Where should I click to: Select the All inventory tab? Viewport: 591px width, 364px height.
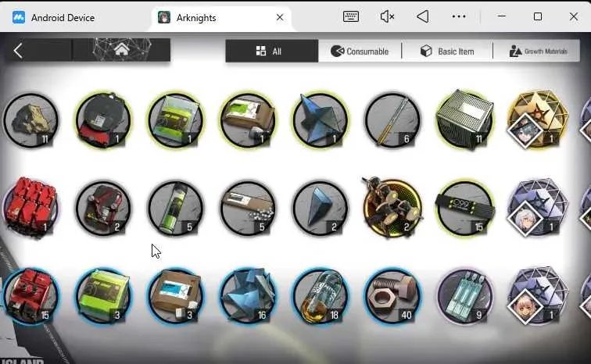point(272,52)
